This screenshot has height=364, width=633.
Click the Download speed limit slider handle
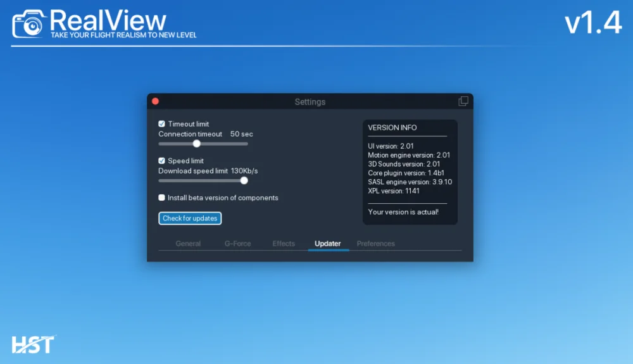click(244, 180)
